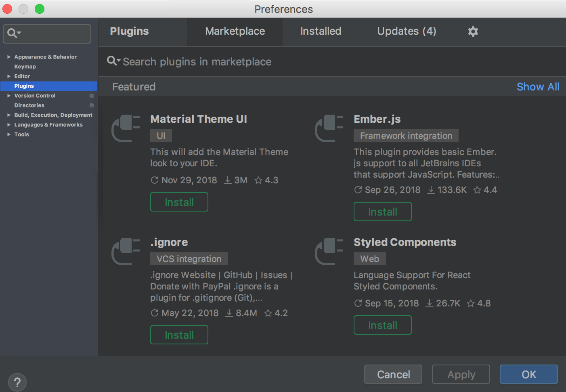Expand Build, Execution, Deployment node
Screen dimensions: 566x392
(9, 115)
